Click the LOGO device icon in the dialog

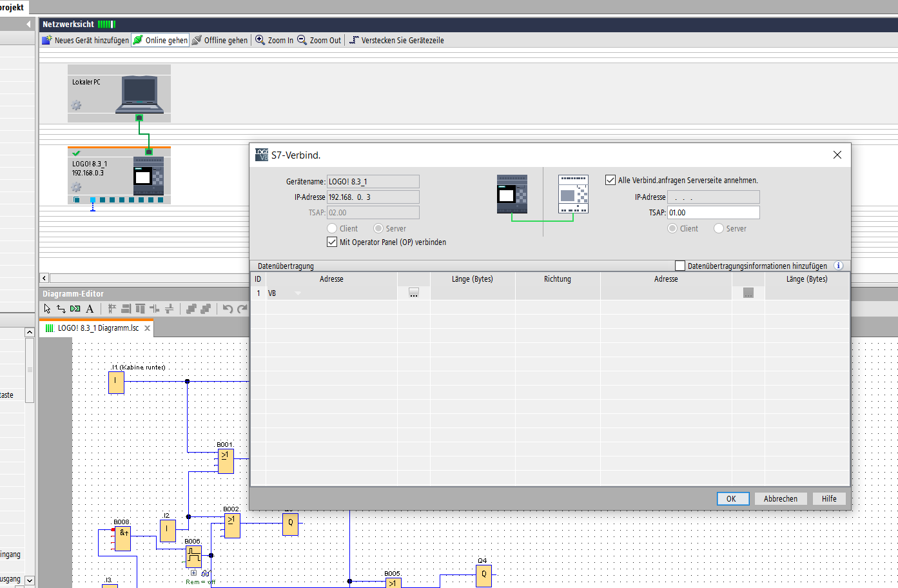(512, 194)
